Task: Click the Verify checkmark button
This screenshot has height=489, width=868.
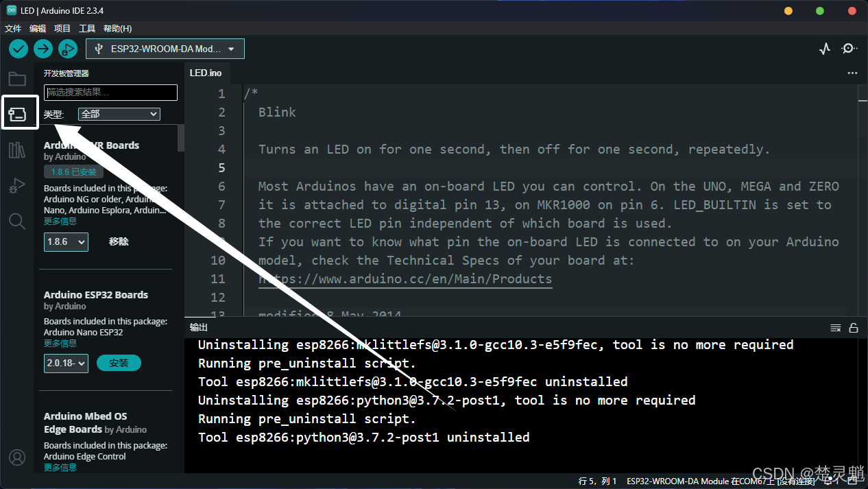Action: (19, 49)
